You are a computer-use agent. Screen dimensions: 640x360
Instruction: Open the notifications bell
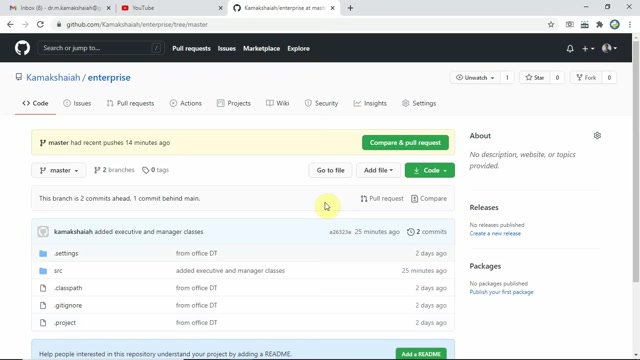[x=570, y=49]
